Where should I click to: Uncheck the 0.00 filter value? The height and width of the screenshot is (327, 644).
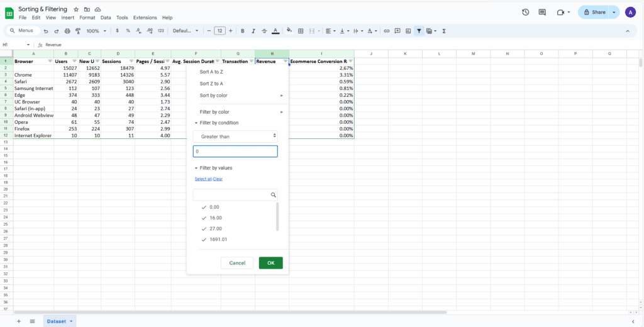204,207
